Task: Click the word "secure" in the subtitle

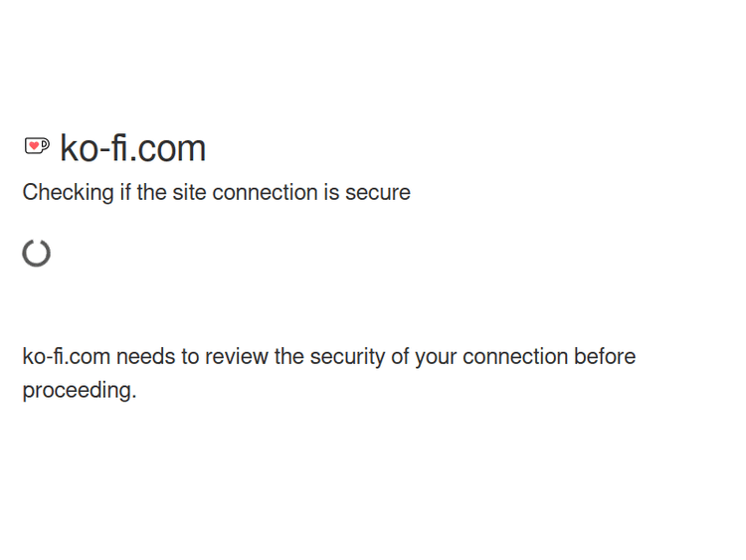Action: [x=378, y=193]
